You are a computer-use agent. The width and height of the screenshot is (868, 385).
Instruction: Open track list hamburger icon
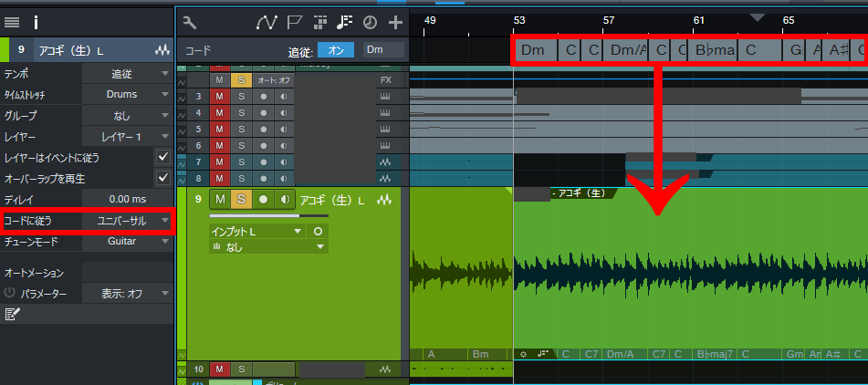(x=13, y=22)
